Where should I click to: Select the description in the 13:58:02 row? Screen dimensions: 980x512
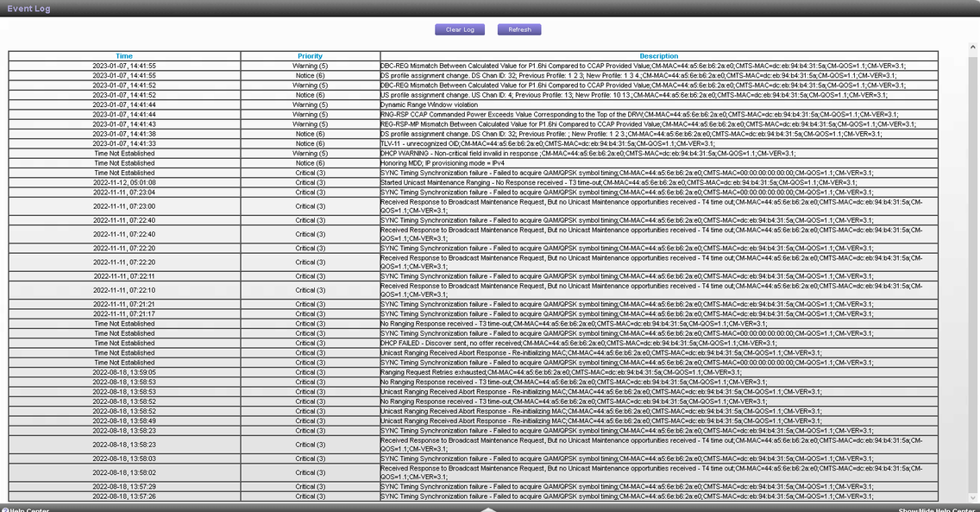pyautogui.click(x=651, y=472)
